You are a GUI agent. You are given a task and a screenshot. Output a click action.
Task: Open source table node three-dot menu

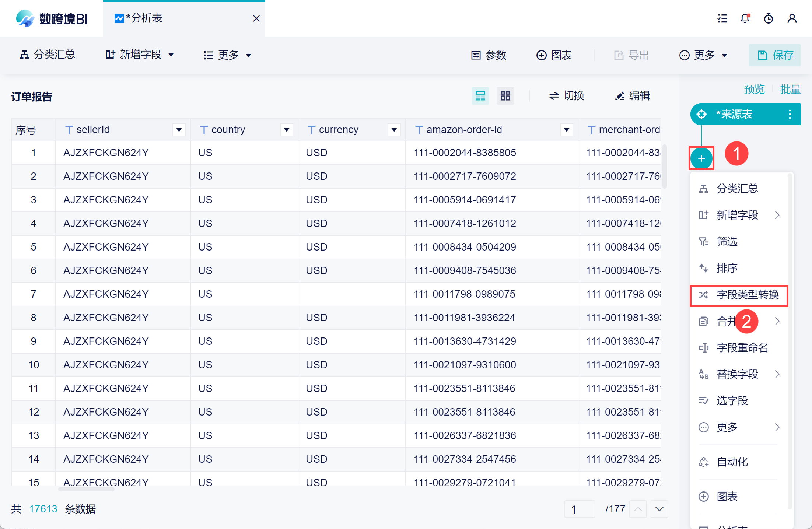[x=790, y=114]
